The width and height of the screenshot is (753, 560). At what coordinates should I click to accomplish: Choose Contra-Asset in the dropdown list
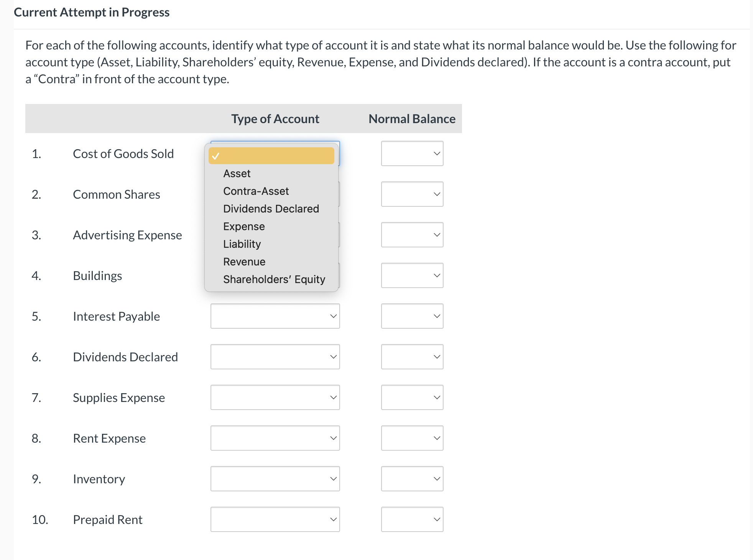pyautogui.click(x=271, y=191)
